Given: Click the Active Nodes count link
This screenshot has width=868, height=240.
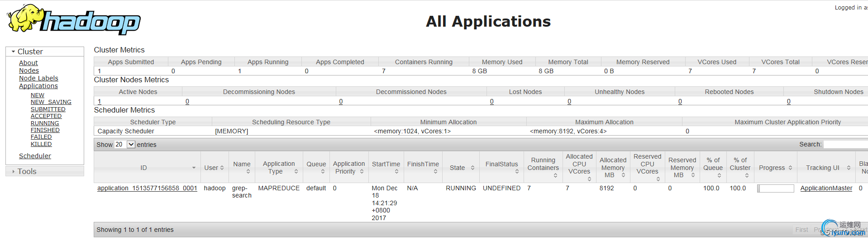Looking at the screenshot, I should [x=100, y=101].
